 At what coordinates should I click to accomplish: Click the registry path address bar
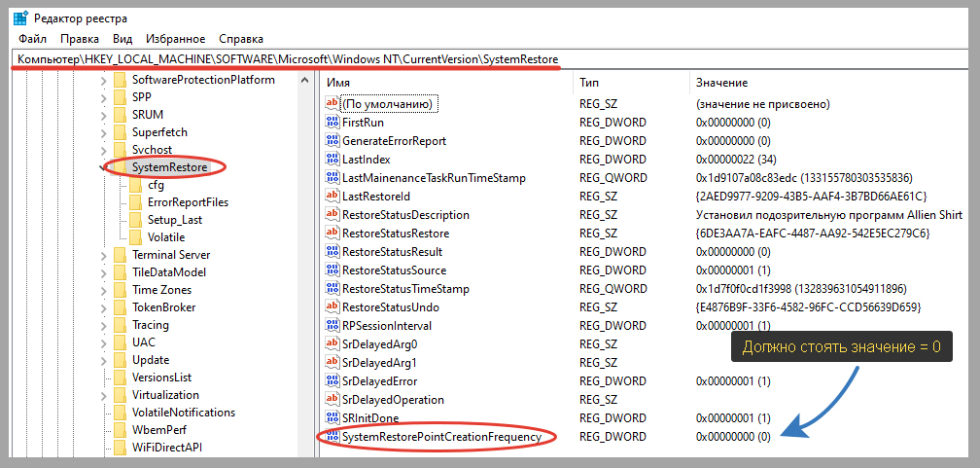coord(389,60)
